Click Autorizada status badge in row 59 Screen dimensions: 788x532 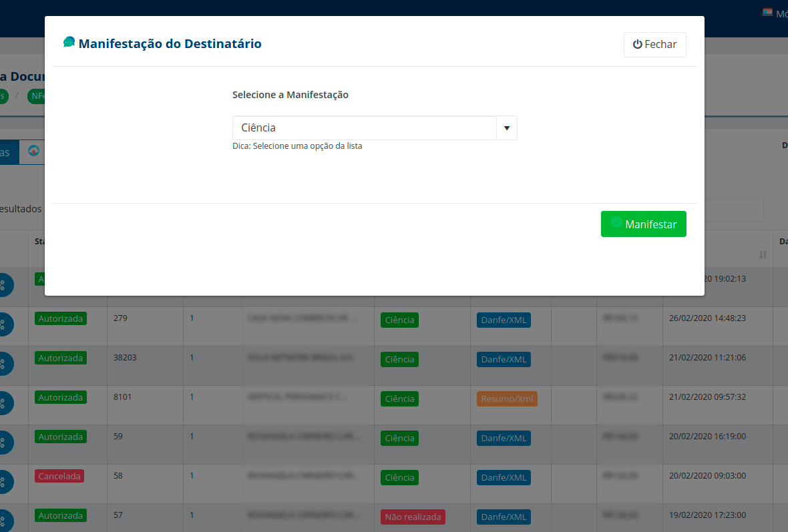tap(60, 437)
